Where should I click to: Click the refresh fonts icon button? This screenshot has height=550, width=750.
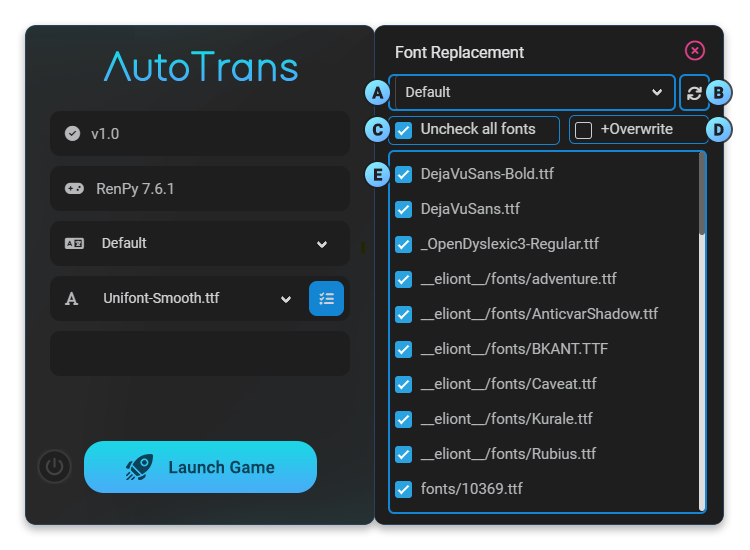pyautogui.click(x=694, y=92)
